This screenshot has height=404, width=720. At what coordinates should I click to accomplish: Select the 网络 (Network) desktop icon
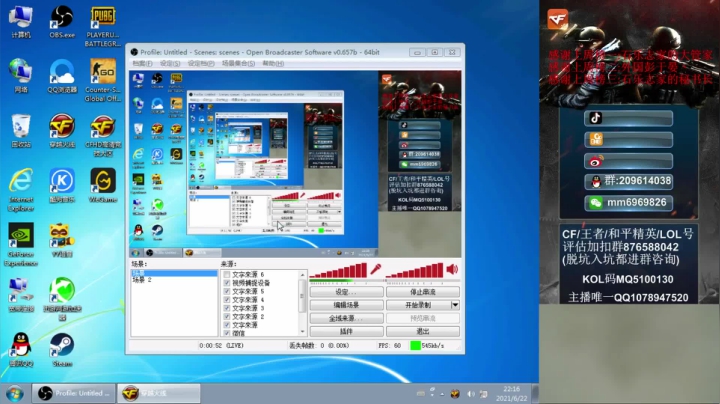click(x=21, y=76)
